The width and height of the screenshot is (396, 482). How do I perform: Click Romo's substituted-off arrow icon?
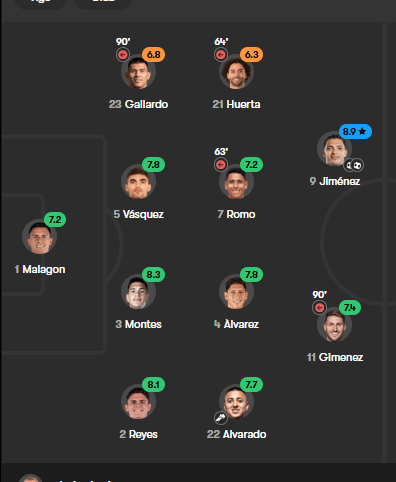coord(221,165)
